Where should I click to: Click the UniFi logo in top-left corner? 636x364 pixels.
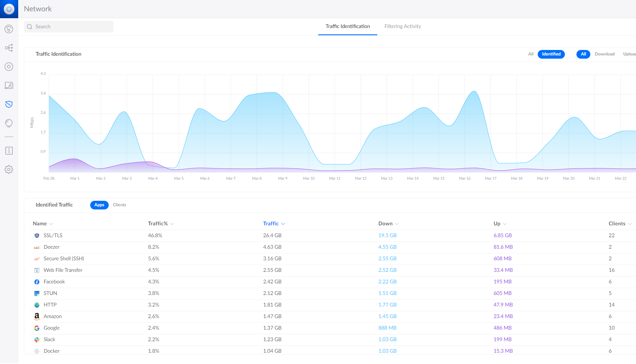click(x=9, y=9)
